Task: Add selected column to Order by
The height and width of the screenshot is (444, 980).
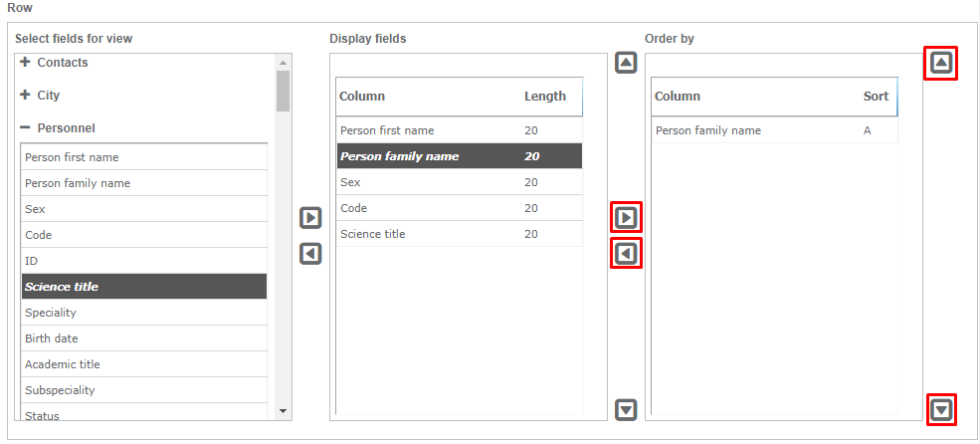Action: pyautogui.click(x=626, y=216)
